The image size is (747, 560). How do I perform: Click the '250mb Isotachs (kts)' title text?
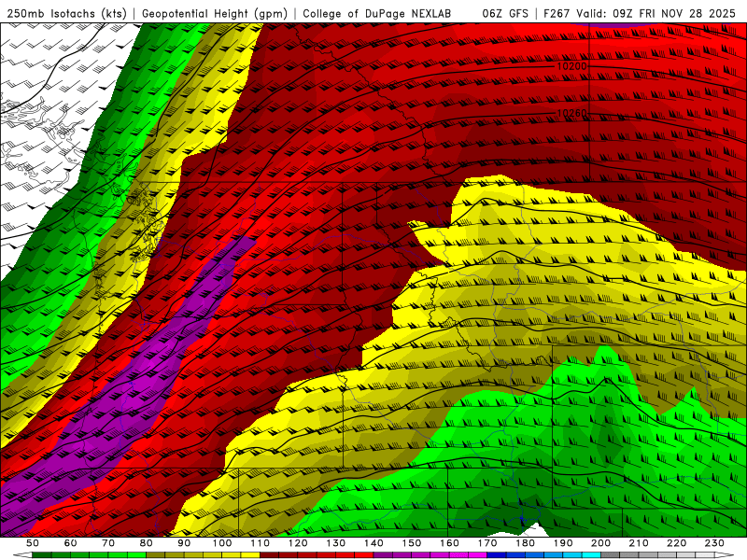point(66,14)
